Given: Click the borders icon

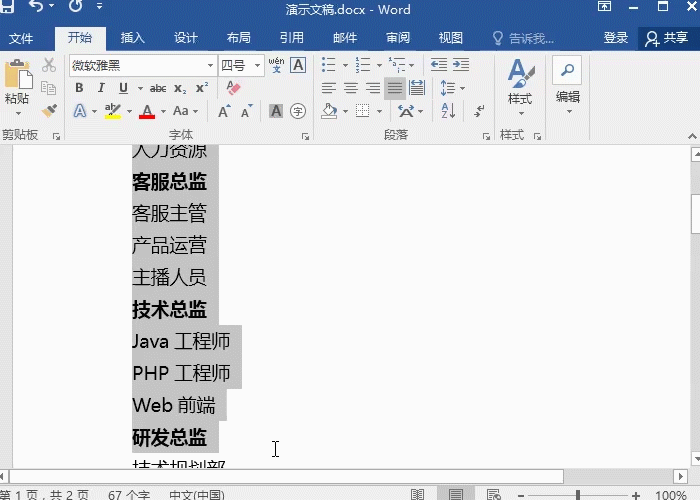Looking at the screenshot, I should click(362, 111).
